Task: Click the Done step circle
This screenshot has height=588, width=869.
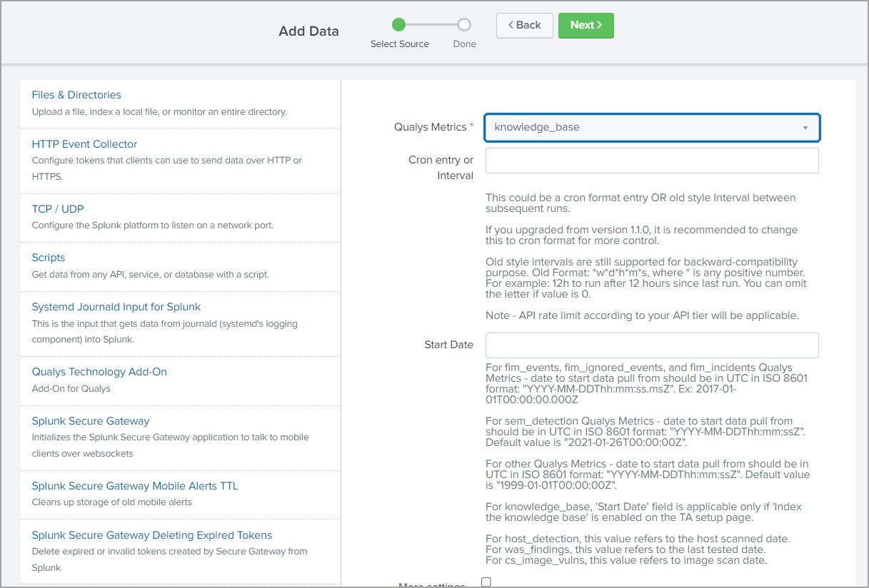Action: click(x=464, y=24)
